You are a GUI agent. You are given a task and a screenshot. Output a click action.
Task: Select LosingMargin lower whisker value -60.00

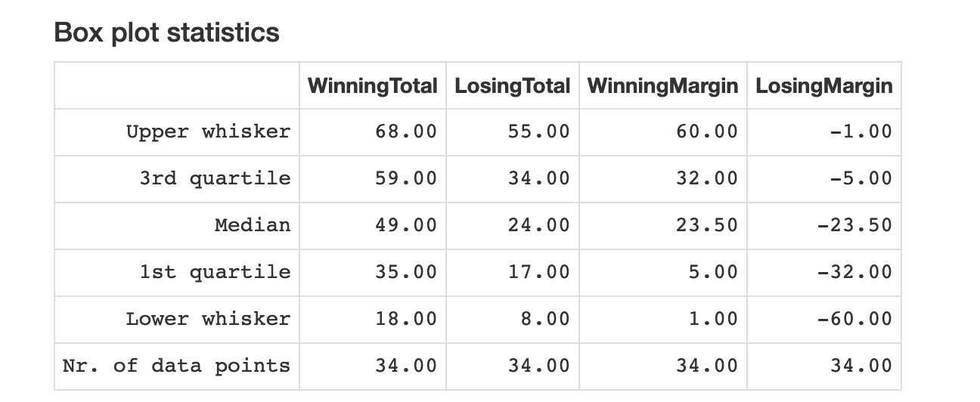pos(854,319)
